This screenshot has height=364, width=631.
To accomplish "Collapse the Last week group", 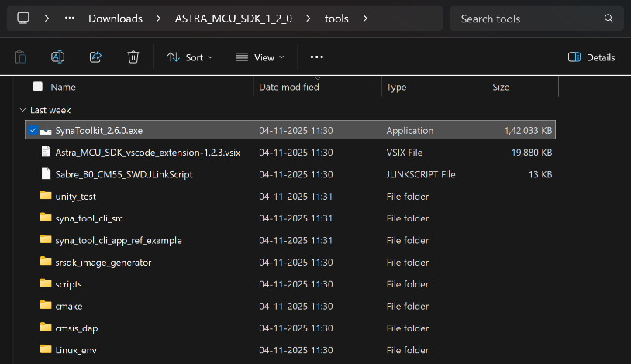I will 22,110.
